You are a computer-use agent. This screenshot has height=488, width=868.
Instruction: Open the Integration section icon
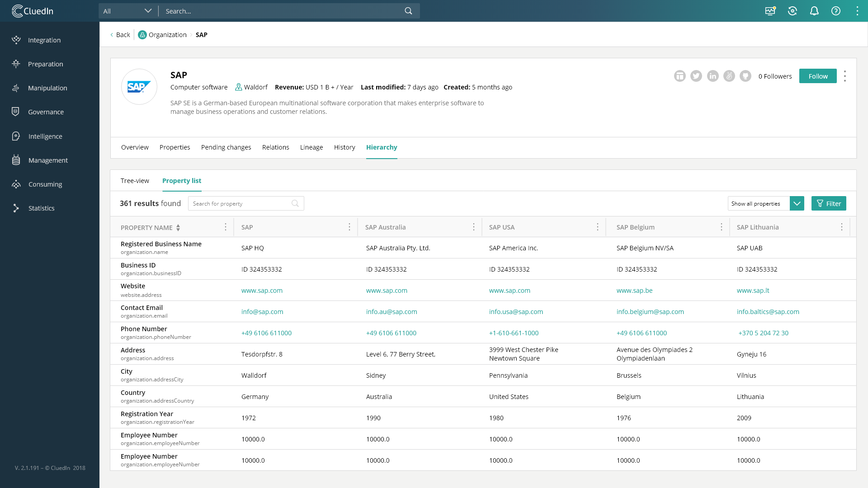[16, 40]
